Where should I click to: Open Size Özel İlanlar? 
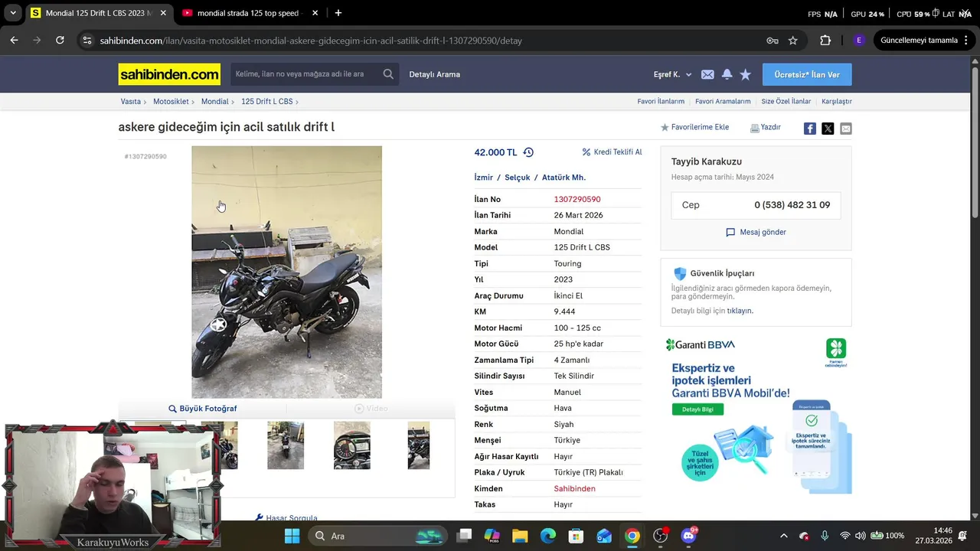pyautogui.click(x=786, y=101)
